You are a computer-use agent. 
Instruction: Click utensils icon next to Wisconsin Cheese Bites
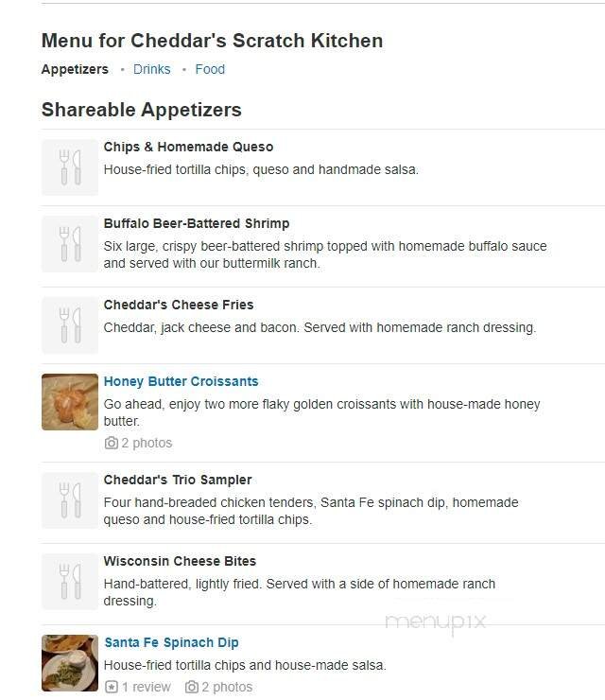pos(70,581)
